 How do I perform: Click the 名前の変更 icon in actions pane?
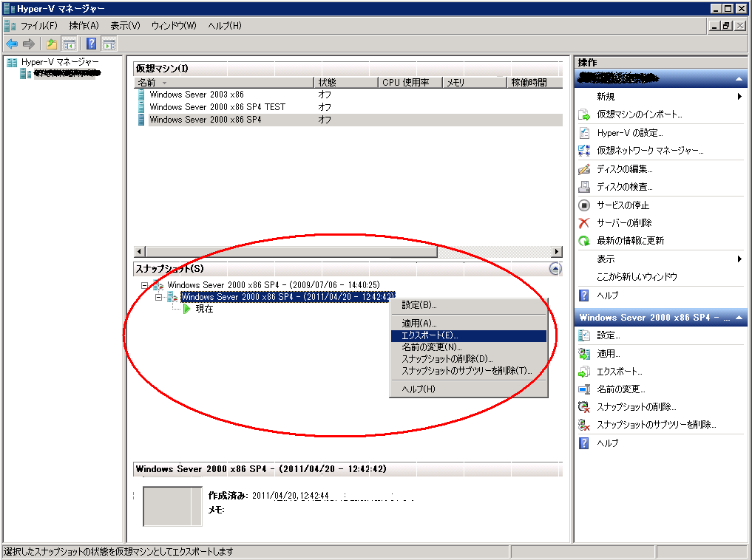(583, 389)
